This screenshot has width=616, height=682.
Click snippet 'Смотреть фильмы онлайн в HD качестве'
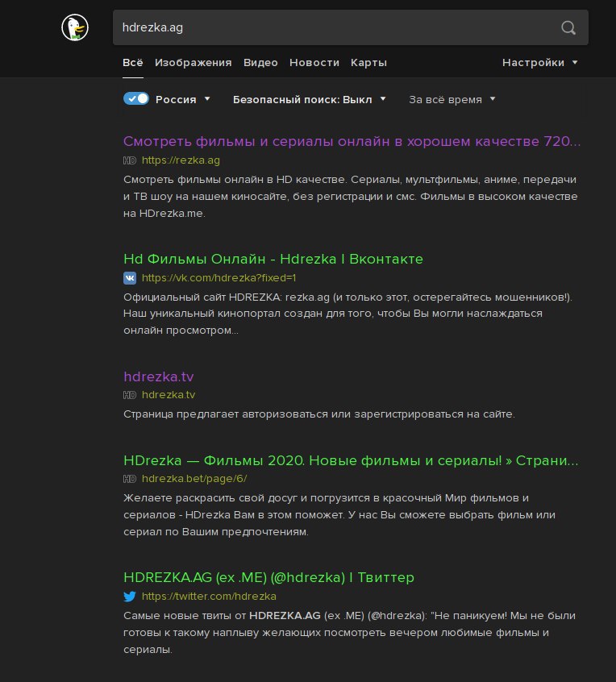click(x=351, y=197)
